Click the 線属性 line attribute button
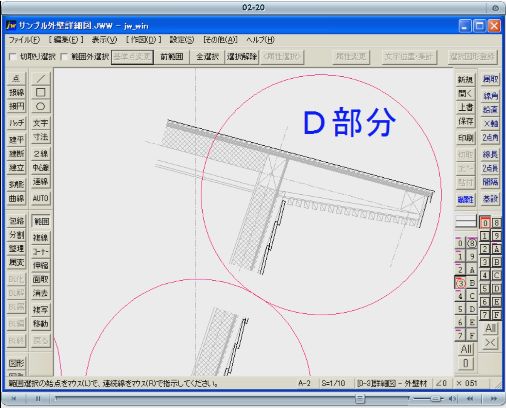506x409 pixels. pyautogui.click(x=465, y=199)
